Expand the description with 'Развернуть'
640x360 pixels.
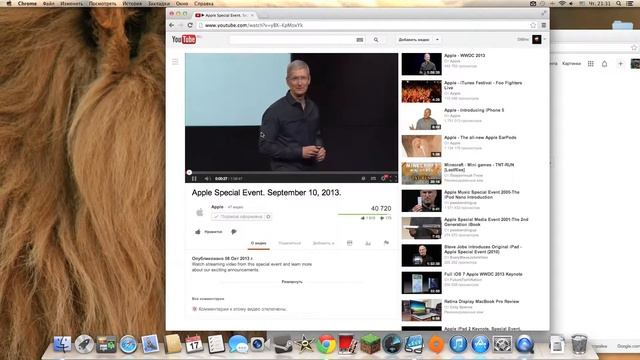click(x=292, y=282)
